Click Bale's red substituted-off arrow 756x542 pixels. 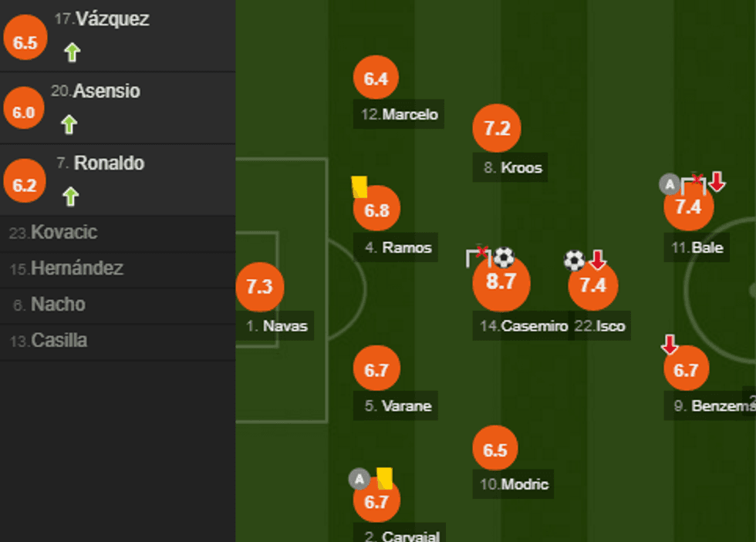tap(717, 182)
